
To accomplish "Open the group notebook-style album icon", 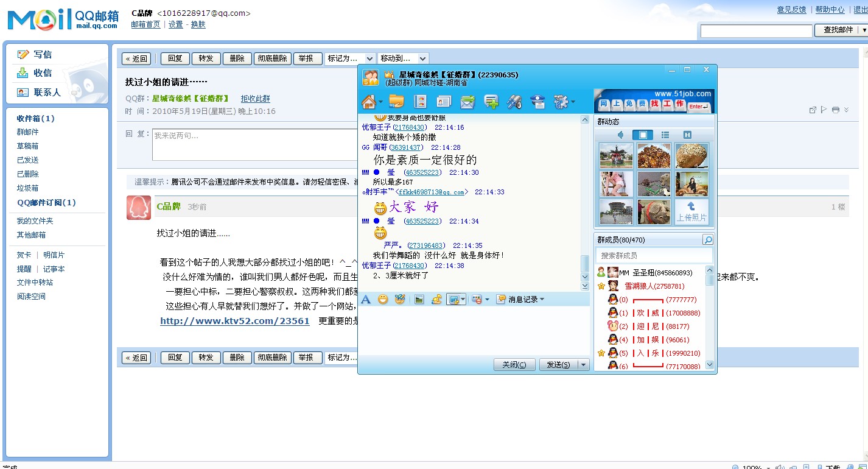I will coord(419,102).
